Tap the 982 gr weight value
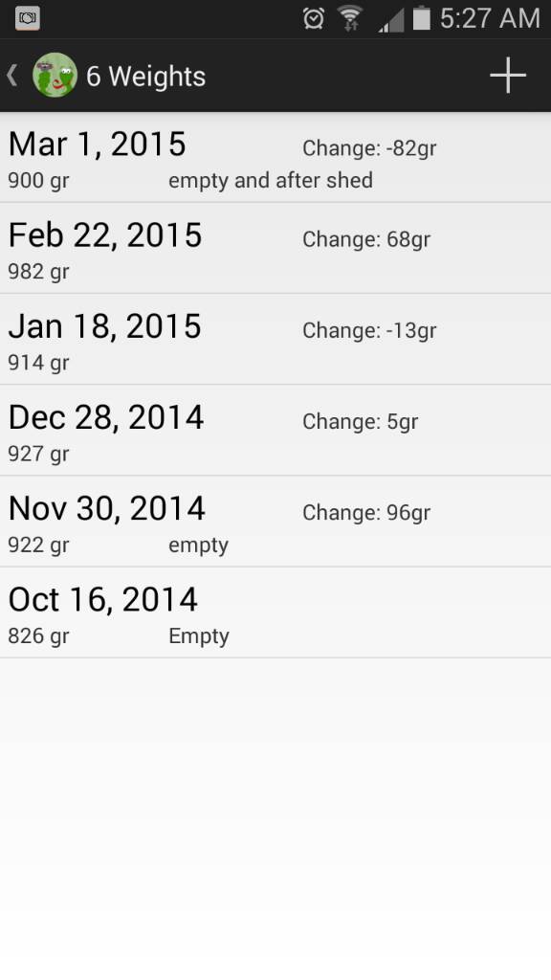The height and width of the screenshot is (980, 551). coord(38,272)
